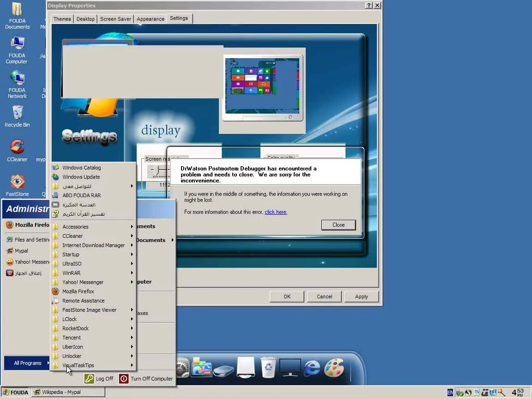Expand the RocketDock submenu

(93, 328)
